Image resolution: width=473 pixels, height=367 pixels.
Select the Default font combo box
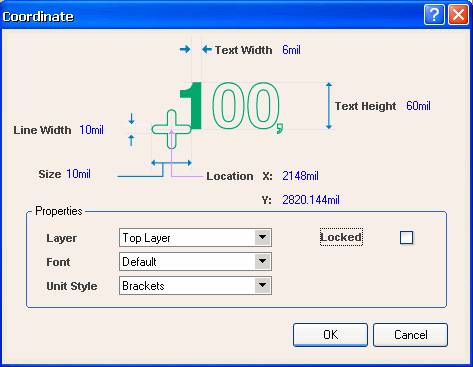tap(195, 262)
